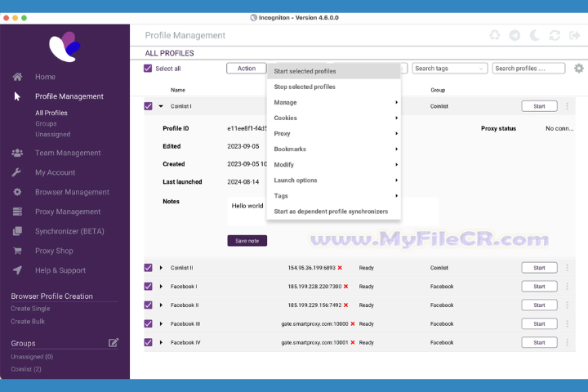Click the recycle bin icon in header
588x392 pixels.
pos(495,35)
